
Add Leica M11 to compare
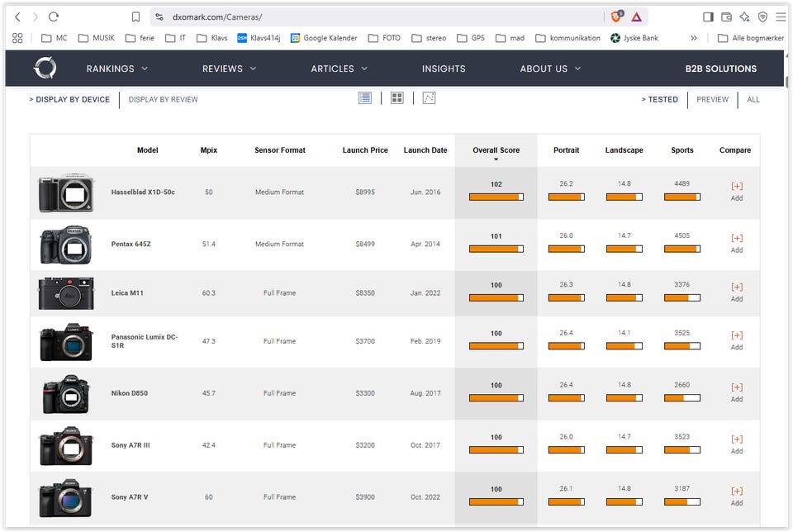point(737,292)
